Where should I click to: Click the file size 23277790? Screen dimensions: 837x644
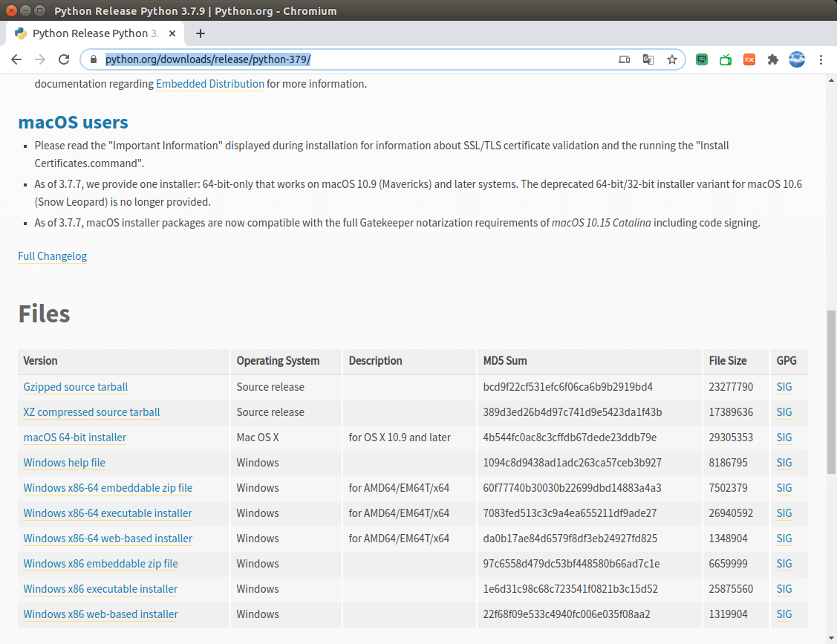731,387
